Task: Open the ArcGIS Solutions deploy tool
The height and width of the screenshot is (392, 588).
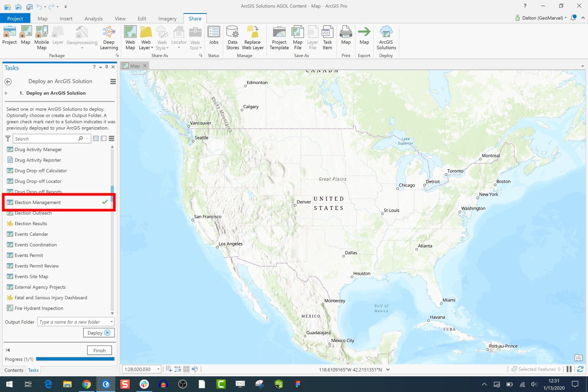Action: pos(386,37)
